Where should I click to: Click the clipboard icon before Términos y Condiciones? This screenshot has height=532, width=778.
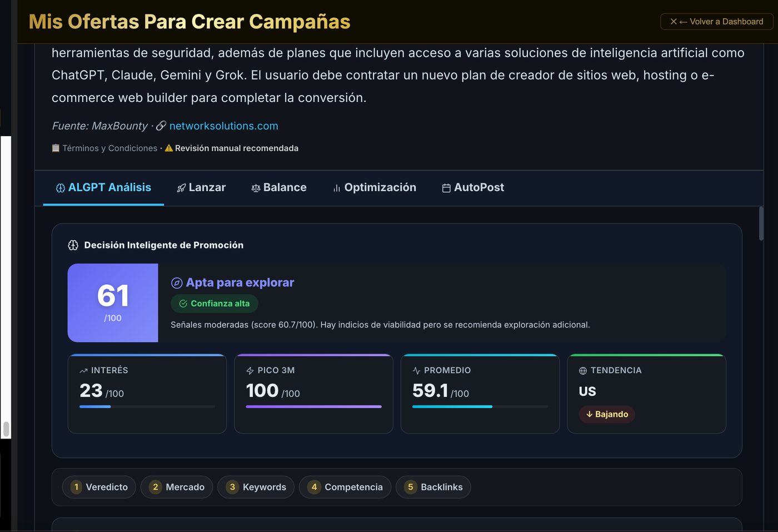(x=56, y=148)
